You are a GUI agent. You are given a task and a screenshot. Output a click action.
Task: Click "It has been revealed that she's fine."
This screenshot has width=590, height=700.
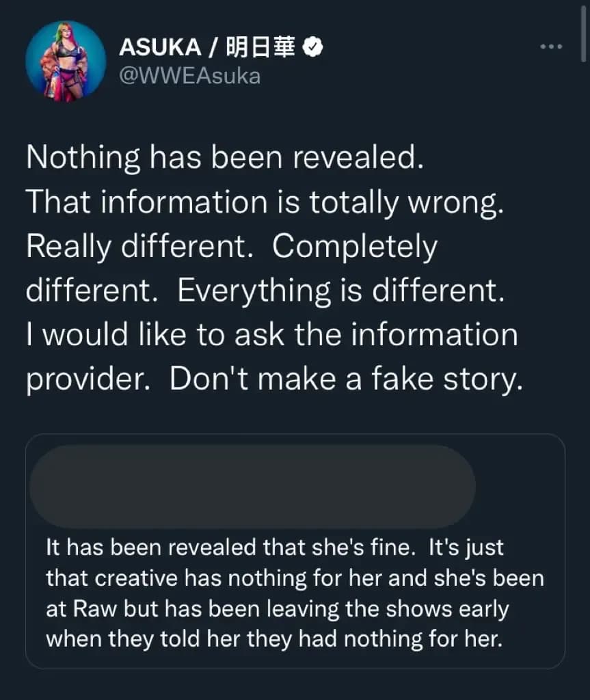click(x=232, y=548)
